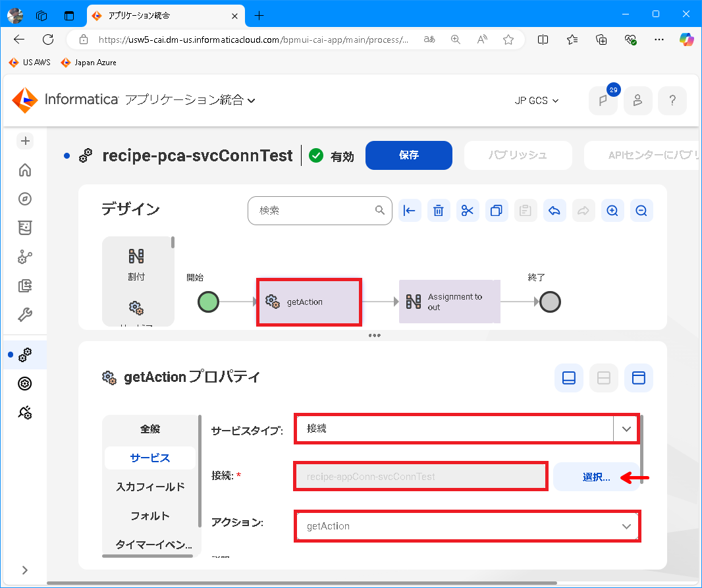Open the フォルト properties tab

[150, 516]
